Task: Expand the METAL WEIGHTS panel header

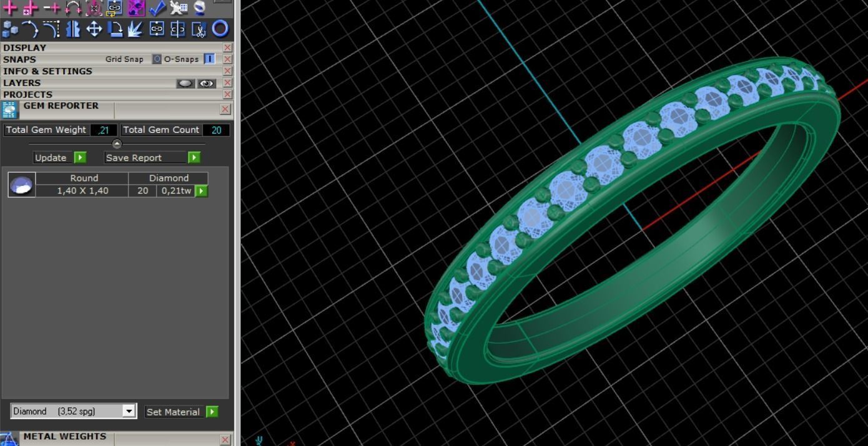Action: (x=65, y=437)
